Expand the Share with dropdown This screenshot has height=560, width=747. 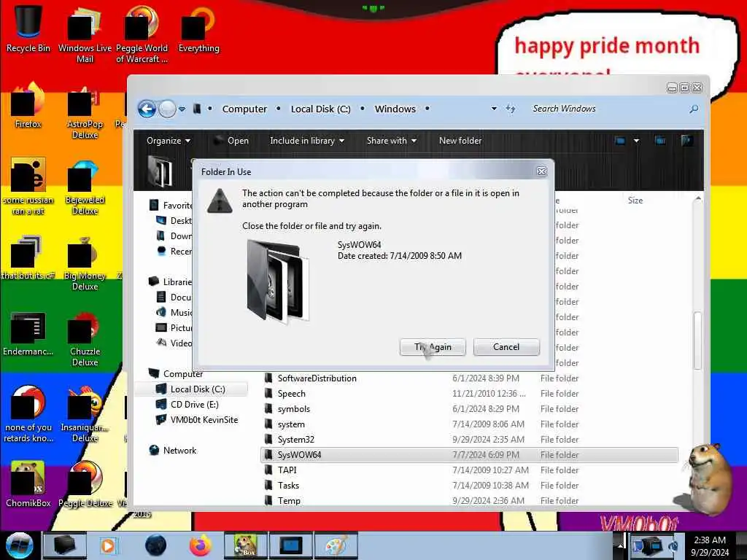392,141
